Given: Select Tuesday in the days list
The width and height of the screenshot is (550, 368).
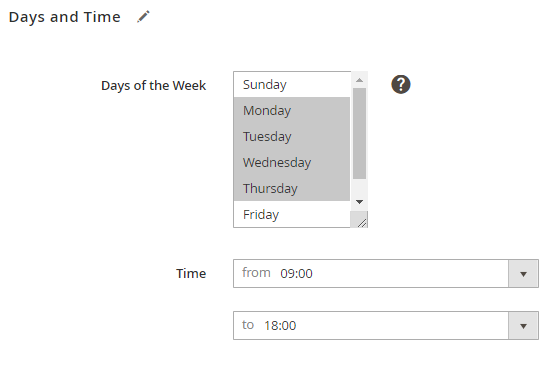Looking at the screenshot, I should coord(292,136).
